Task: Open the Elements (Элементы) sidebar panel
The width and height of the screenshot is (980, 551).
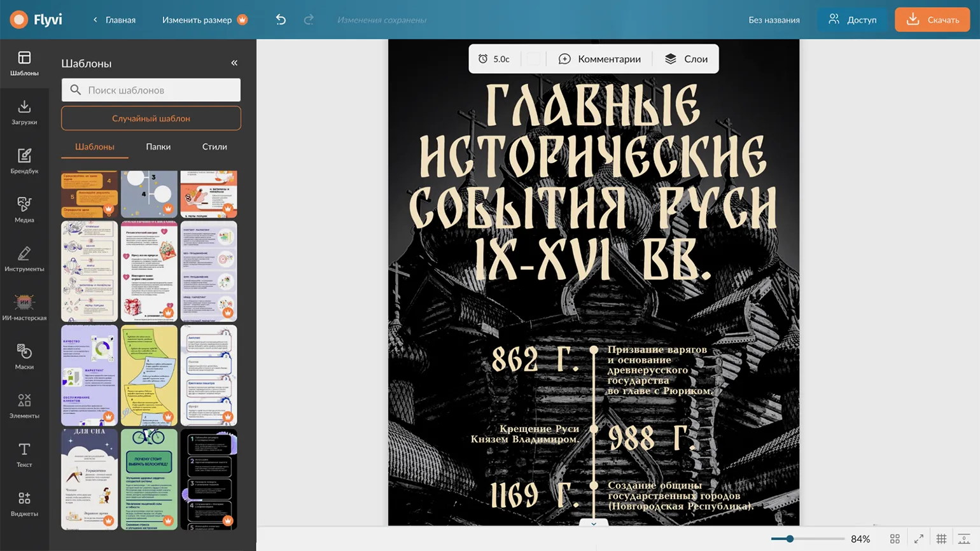Action: [24, 406]
